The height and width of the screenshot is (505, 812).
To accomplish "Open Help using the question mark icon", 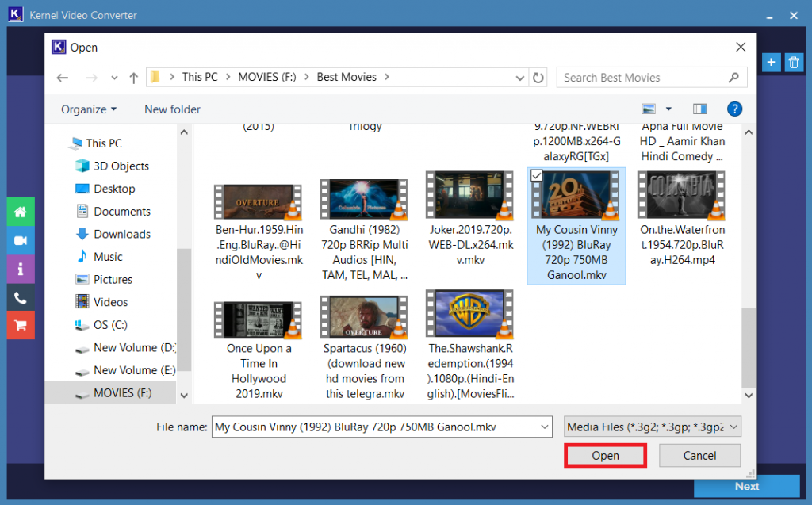I will (734, 109).
